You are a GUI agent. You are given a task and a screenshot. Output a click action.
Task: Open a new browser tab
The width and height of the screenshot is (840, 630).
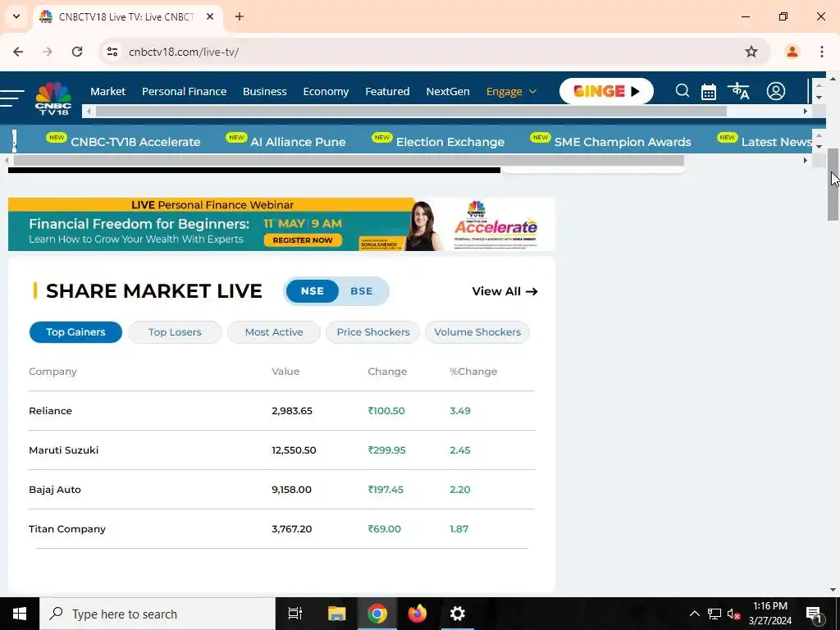(x=239, y=16)
